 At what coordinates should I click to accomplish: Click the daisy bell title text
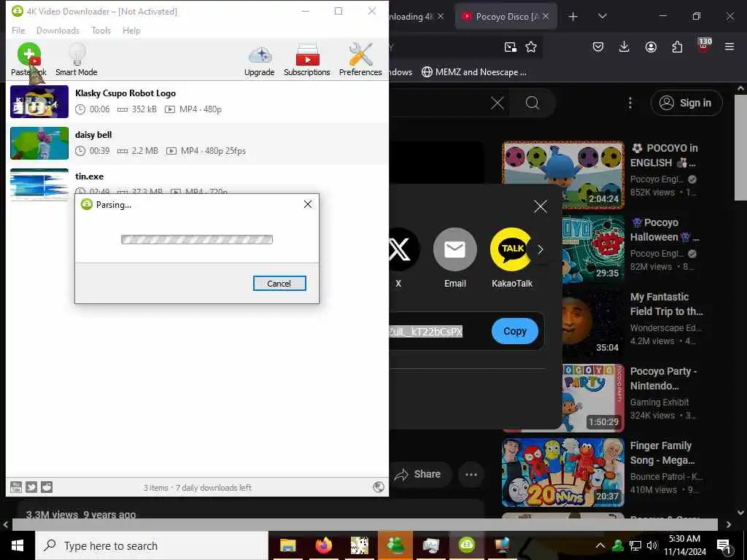click(93, 135)
